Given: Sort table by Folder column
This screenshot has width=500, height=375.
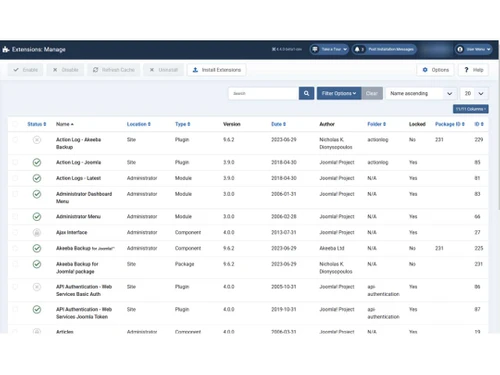Looking at the screenshot, I should pyautogui.click(x=376, y=124).
